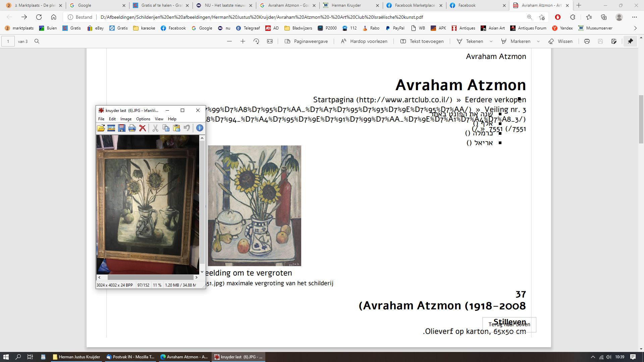Click the IrfanView horizontal scrollbar
Screen dimensions: 644x362
[150, 278]
